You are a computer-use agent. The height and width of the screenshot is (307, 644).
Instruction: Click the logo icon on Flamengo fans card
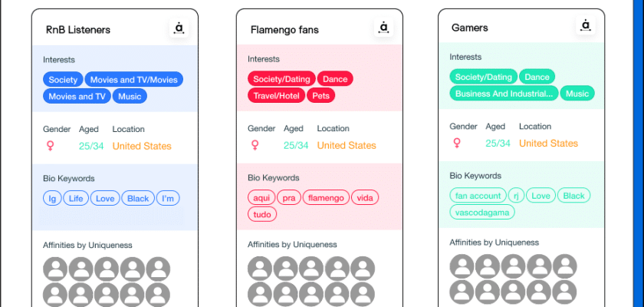383,28
